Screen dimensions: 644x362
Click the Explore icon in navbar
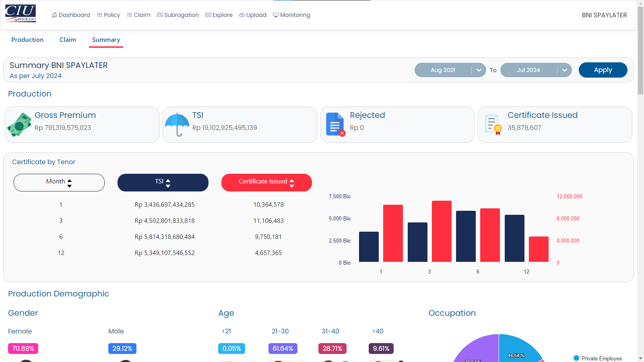208,15
